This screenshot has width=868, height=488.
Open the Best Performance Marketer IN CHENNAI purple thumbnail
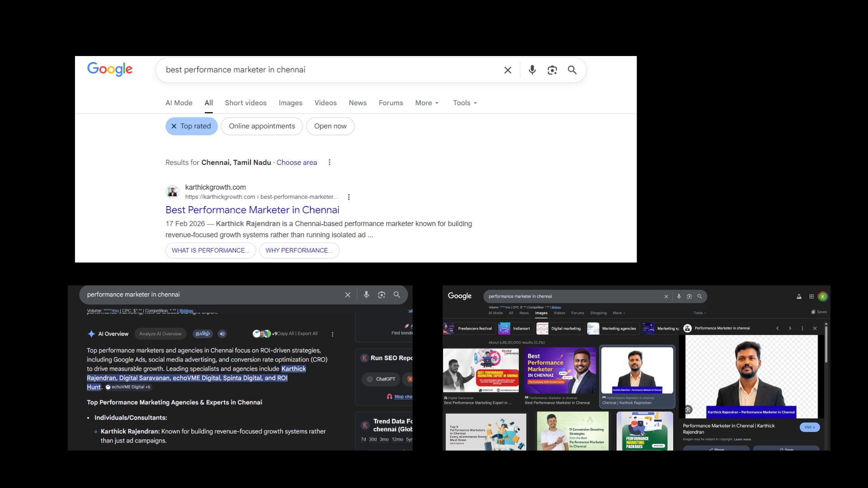point(560,370)
